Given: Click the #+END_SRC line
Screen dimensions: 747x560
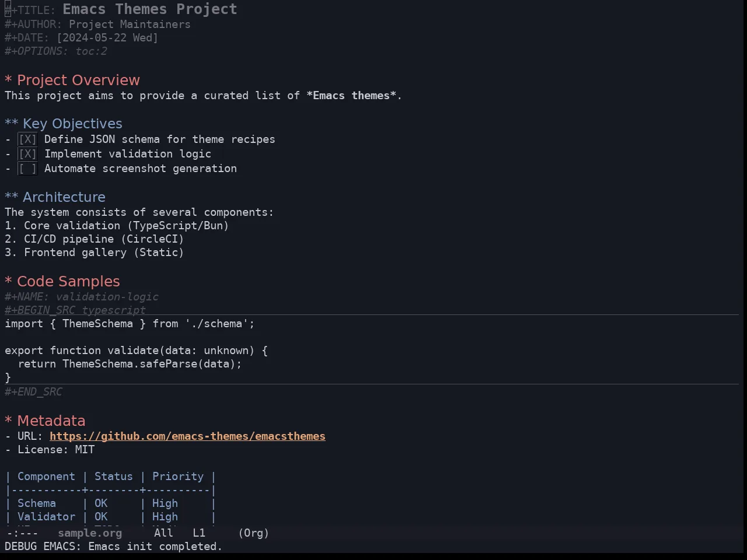Looking at the screenshot, I should pyautogui.click(x=33, y=392).
